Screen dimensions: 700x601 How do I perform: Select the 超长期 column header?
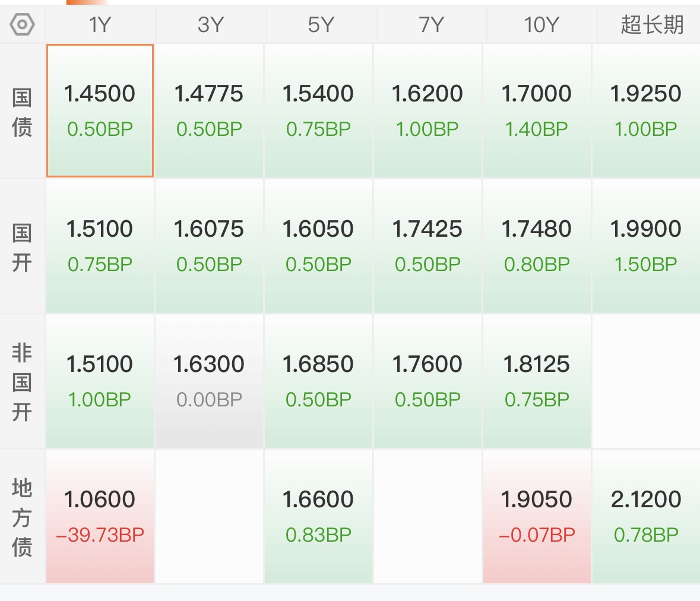(651, 25)
